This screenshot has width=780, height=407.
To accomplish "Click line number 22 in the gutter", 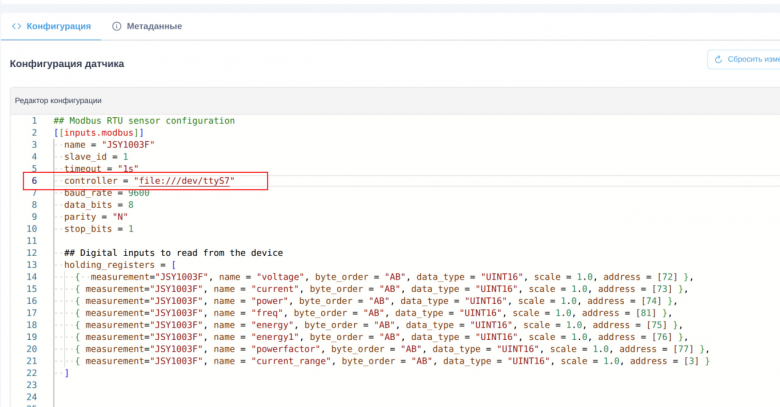I will [x=32, y=373].
